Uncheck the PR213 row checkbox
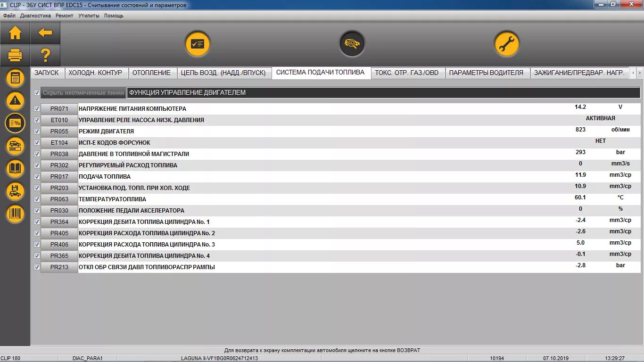This screenshot has height=362, width=644. 37,267
